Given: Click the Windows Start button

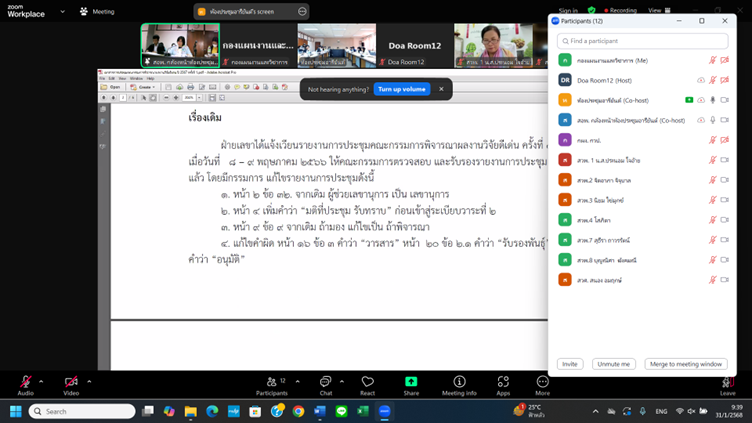Looking at the screenshot, I should pyautogui.click(x=16, y=411).
